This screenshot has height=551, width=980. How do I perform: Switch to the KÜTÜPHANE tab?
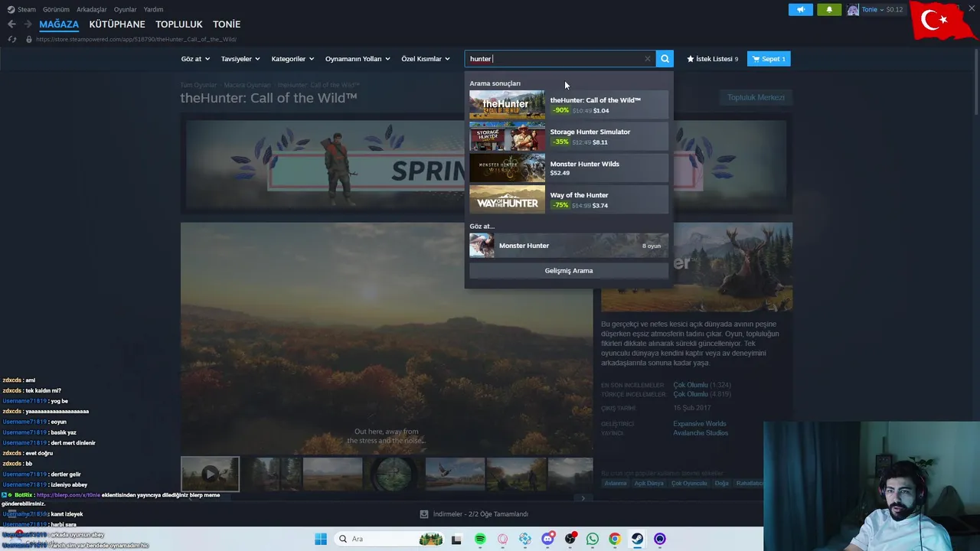click(117, 24)
